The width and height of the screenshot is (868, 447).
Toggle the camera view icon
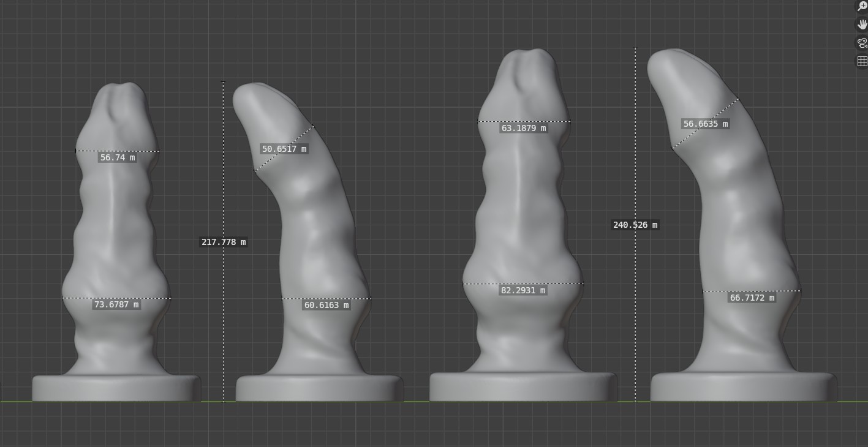point(862,43)
